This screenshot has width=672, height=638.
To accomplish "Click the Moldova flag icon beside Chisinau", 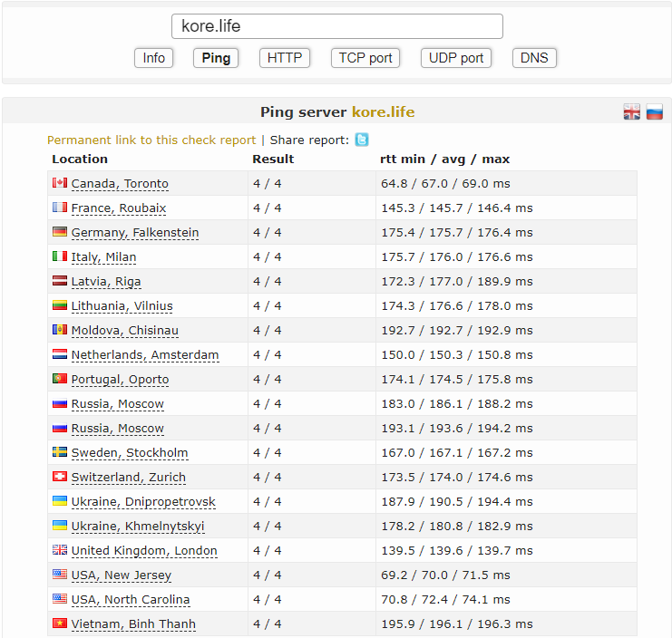I will [60, 329].
